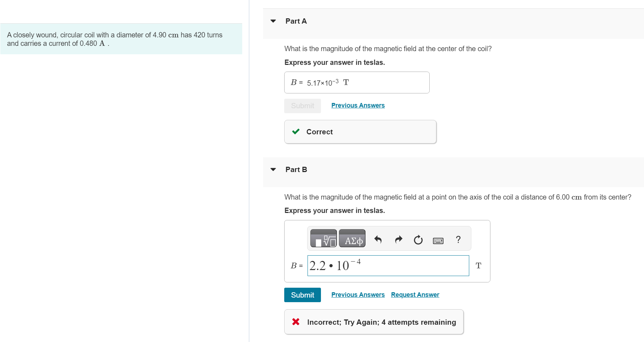This screenshot has height=342, width=644.
Task: Open Previous Answers for Part A
Action: coord(358,105)
